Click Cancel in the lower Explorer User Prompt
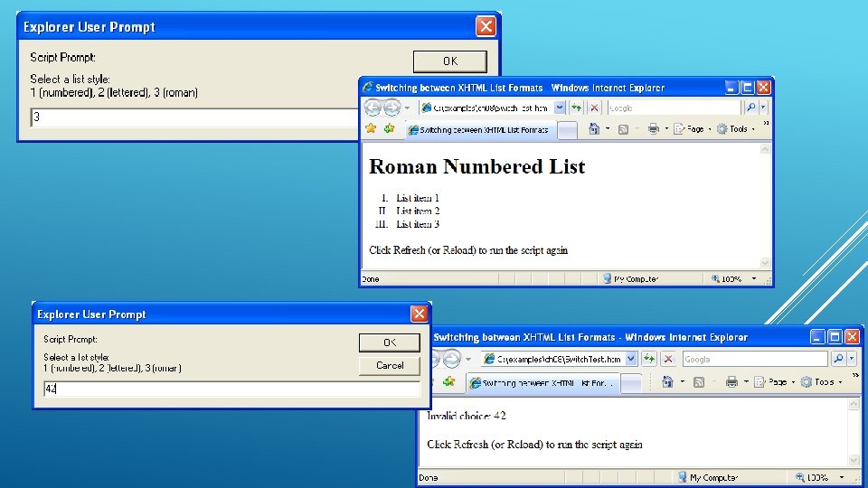 [389, 366]
